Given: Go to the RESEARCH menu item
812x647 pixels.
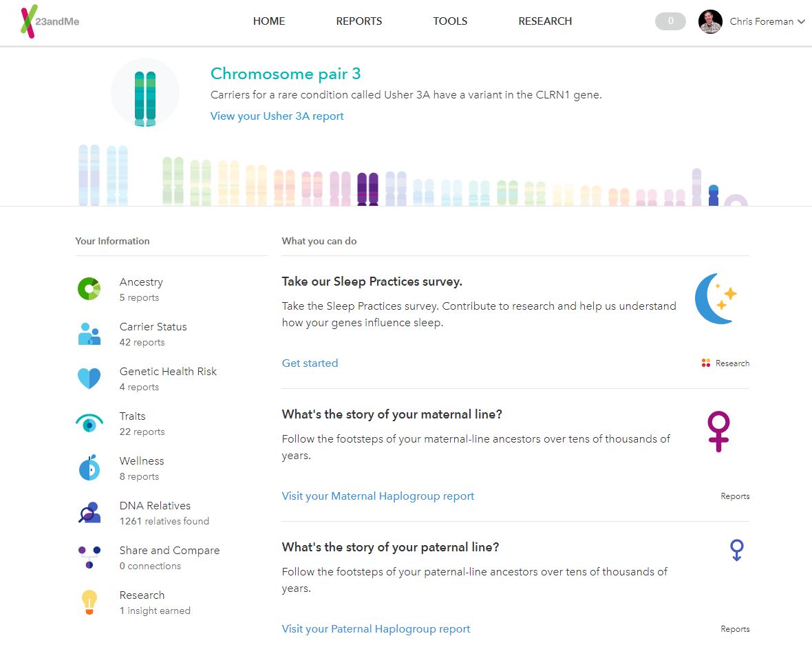Looking at the screenshot, I should 545,21.
